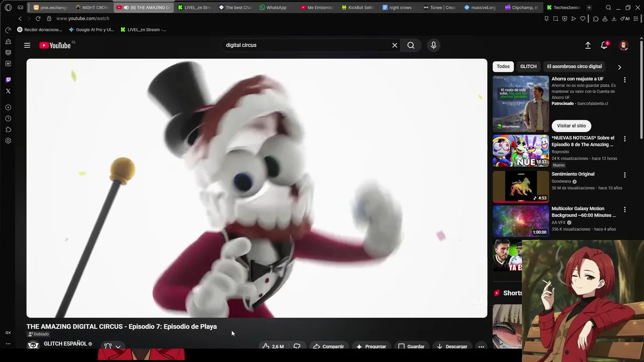
Task: Open the Opera GX main menu icon
Action: click(x=8, y=8)
